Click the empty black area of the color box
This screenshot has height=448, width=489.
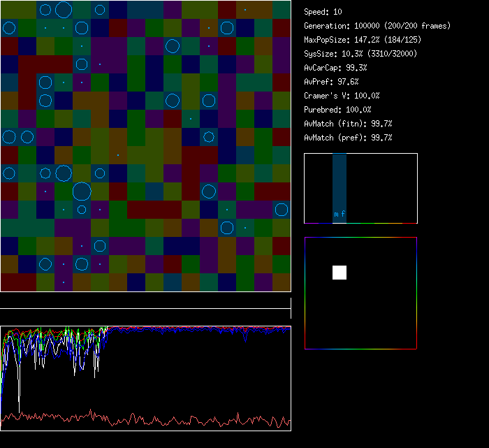377,315
